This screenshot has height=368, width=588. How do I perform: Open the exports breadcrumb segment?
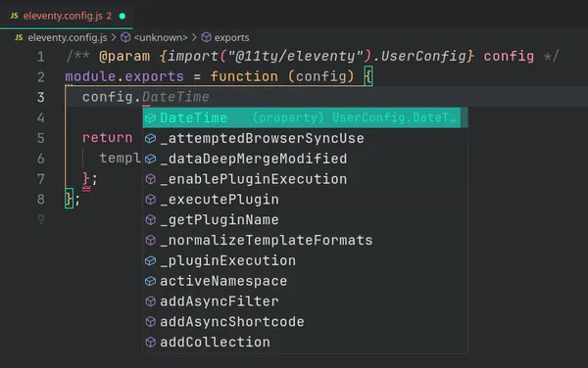pos(231,37)
